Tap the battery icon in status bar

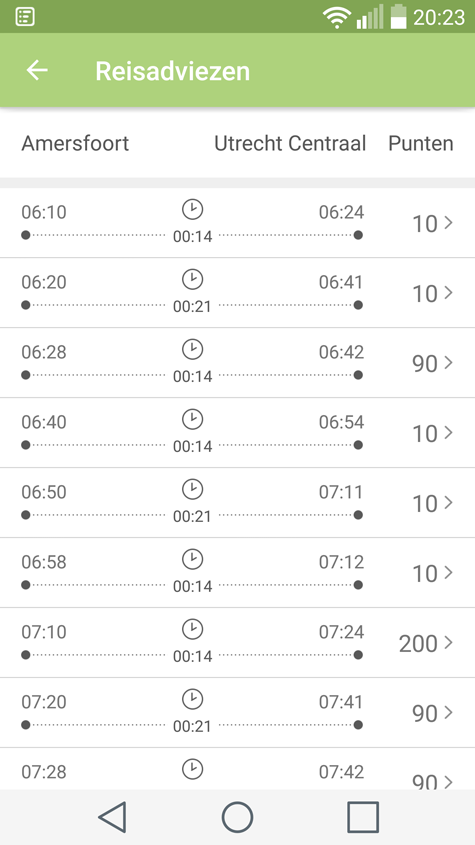(398, 16)
